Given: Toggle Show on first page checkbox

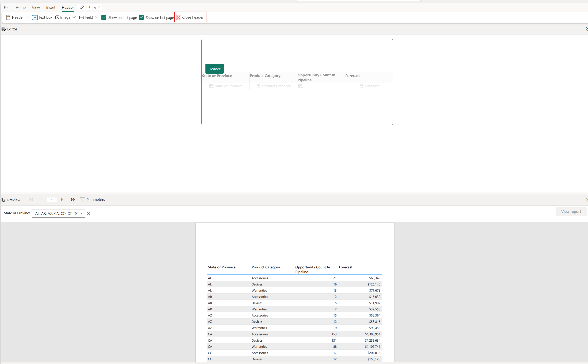Looking at the screenshot, I should click(104, 17).
